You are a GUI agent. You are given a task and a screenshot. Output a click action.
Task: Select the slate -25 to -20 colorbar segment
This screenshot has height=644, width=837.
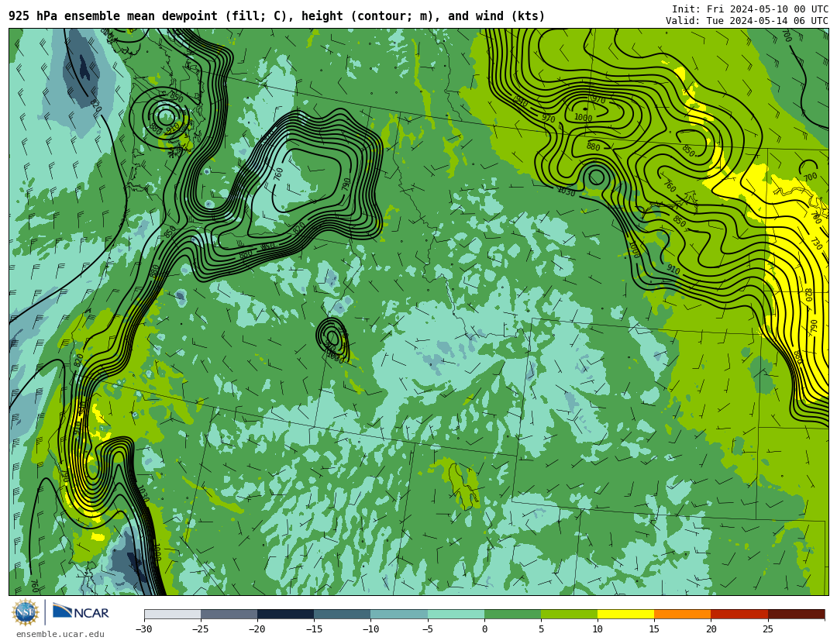pos(229,614)
